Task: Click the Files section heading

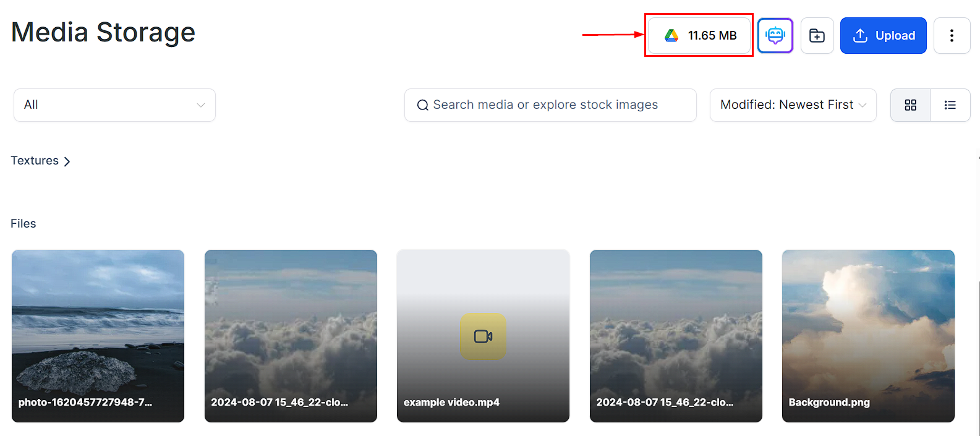Action: (x=23, y=224)
